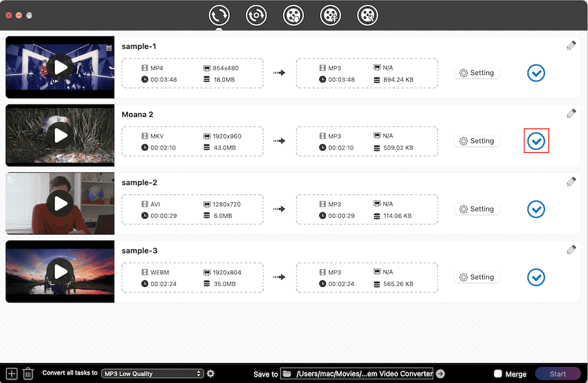
Task: Play the Moana 2 video preview
Action: click(x=60, y=135)
